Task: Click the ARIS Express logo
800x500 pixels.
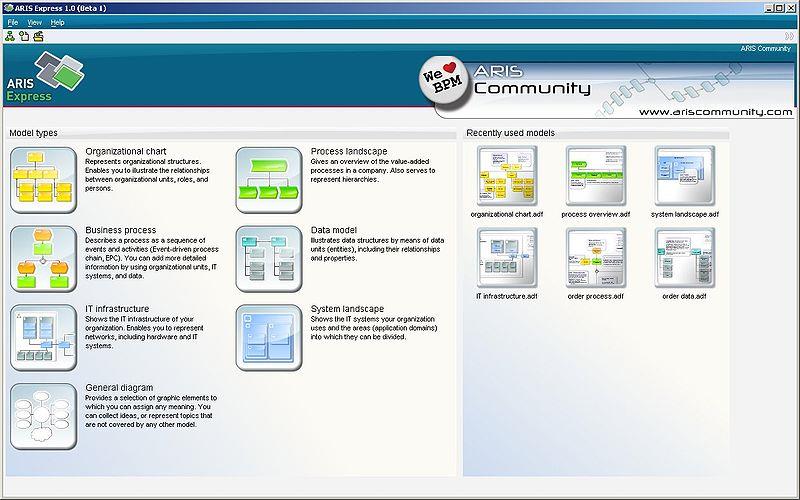Action: click(45, 77)
